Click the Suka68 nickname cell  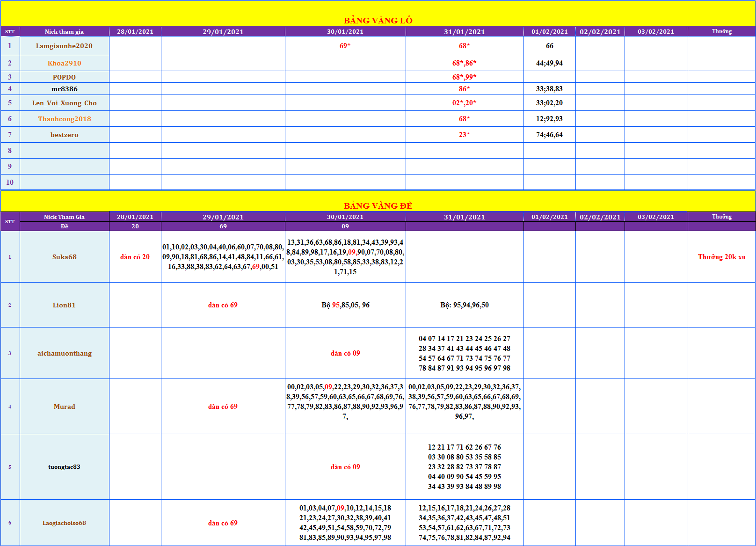(x=64, y=257)
